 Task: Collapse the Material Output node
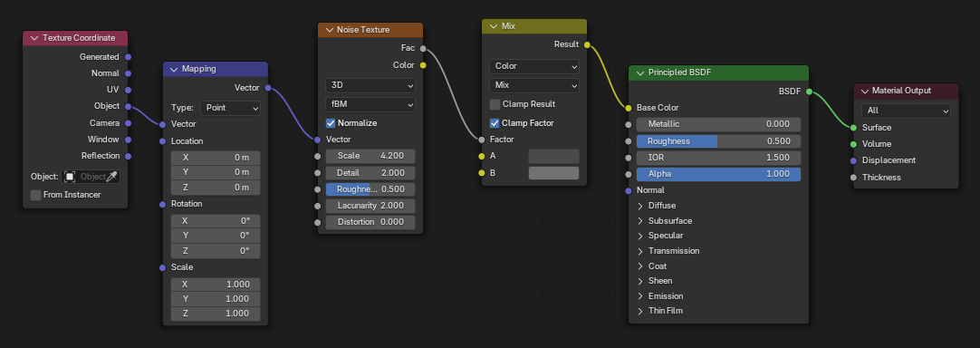tap(864, 91)
